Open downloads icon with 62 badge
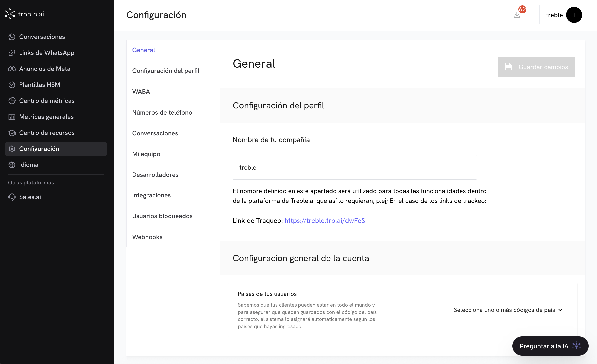 tap(517, 15)
